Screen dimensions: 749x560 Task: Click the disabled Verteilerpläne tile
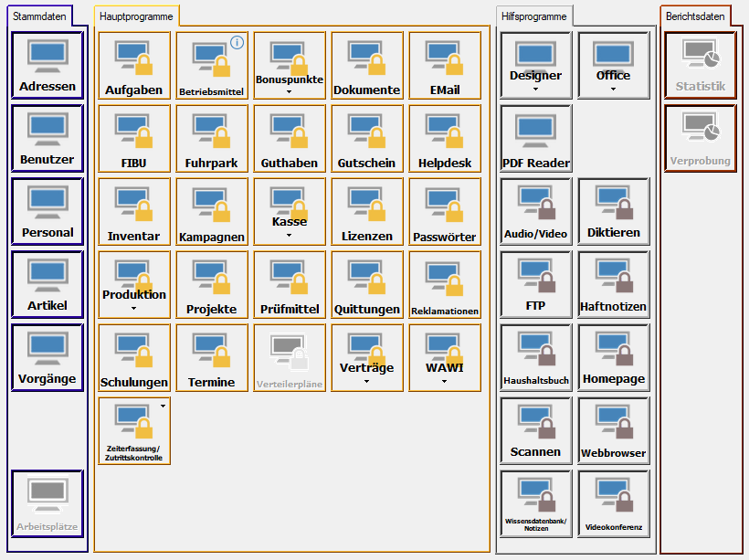point(290,358)
